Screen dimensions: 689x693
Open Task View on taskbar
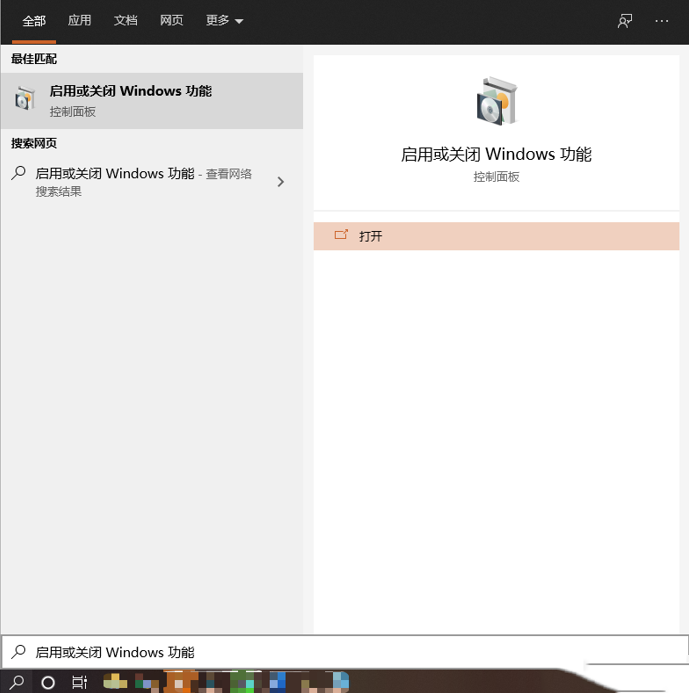pos(80,683)
